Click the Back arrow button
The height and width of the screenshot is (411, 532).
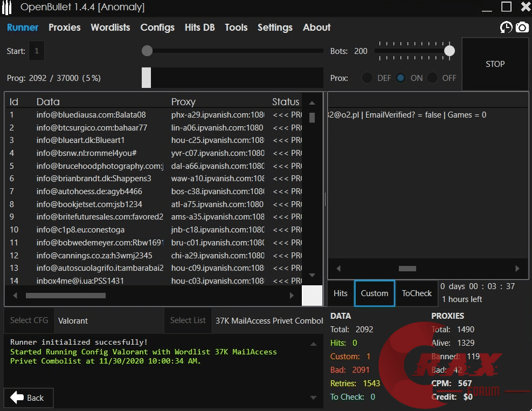(x=28, y=398)
